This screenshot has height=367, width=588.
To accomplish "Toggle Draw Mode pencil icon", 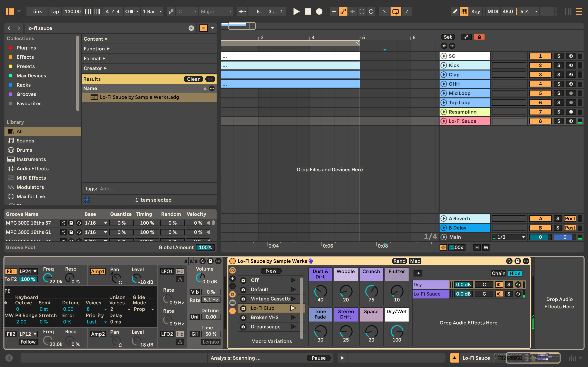I will [x=455, y=11].
